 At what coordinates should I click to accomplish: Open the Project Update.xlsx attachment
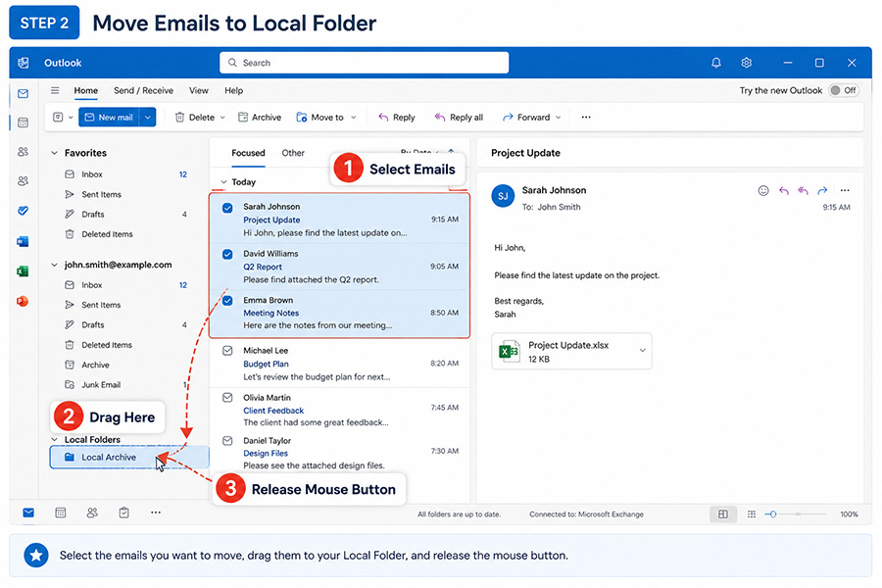click(571, 351)
